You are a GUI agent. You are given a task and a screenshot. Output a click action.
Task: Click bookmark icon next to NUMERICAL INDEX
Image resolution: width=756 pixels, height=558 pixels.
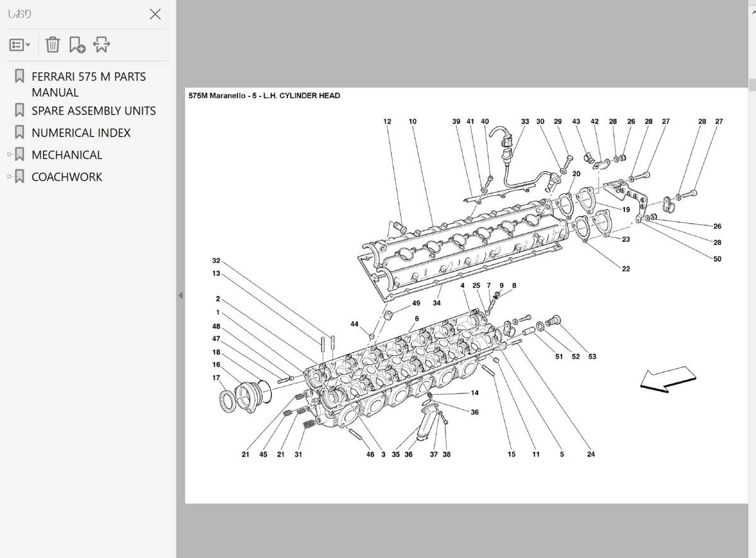(20, 133)
